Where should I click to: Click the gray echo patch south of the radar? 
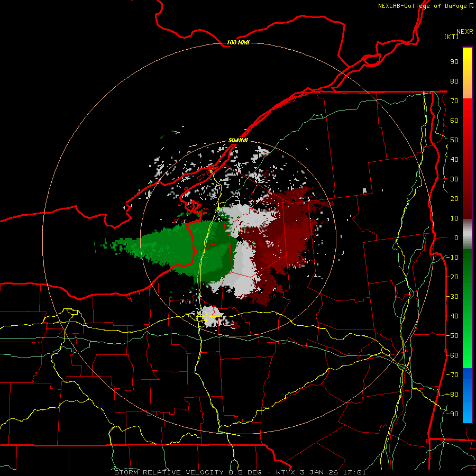(x=213, y=316)
